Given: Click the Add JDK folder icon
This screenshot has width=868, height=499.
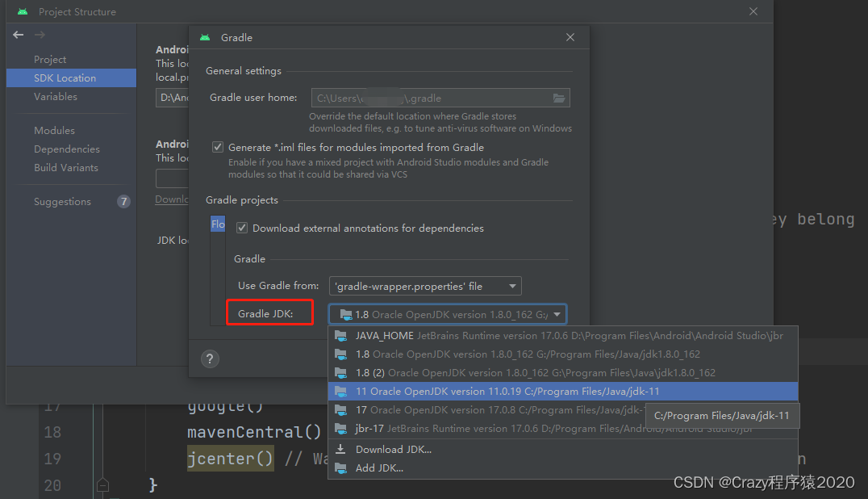Looking at the screenshot, I should [341, 468].
